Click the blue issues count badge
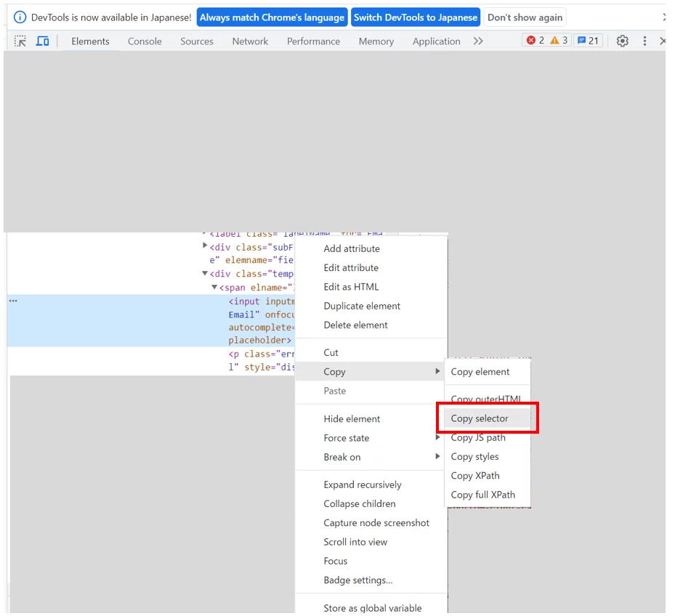675x616 pixels. tap(588, 41)
